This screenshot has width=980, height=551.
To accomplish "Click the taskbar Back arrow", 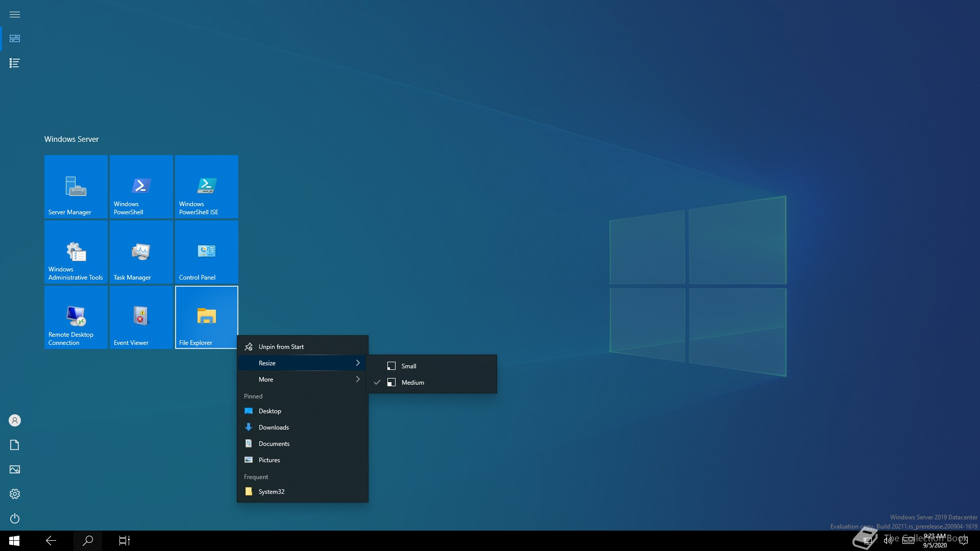I will (51, 541).
